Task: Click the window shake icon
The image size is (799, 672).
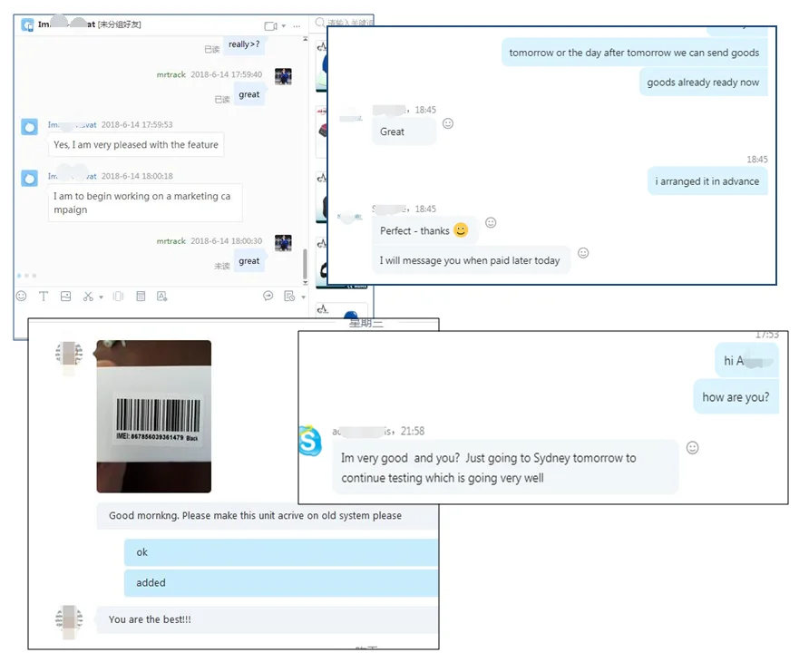Action: click(118, 296)
